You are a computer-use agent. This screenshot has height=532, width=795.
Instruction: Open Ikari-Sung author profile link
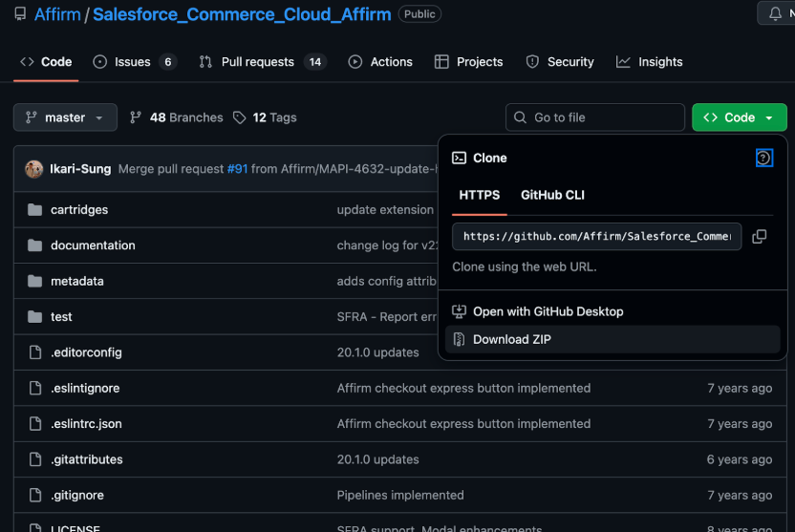click(80, 169)
